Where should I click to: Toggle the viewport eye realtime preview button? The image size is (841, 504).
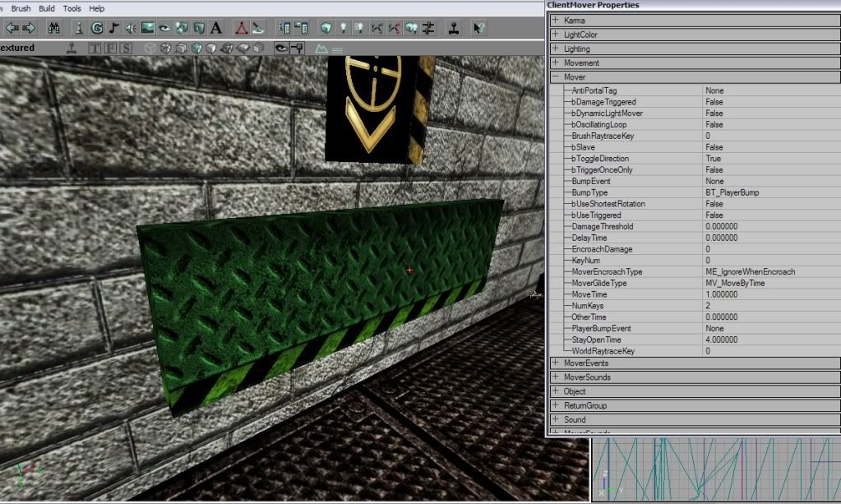click(x=280, y=48)
